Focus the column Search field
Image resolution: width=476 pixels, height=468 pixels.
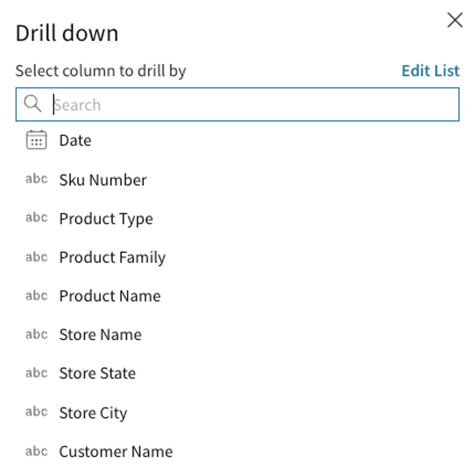click(x=237, y=104)
